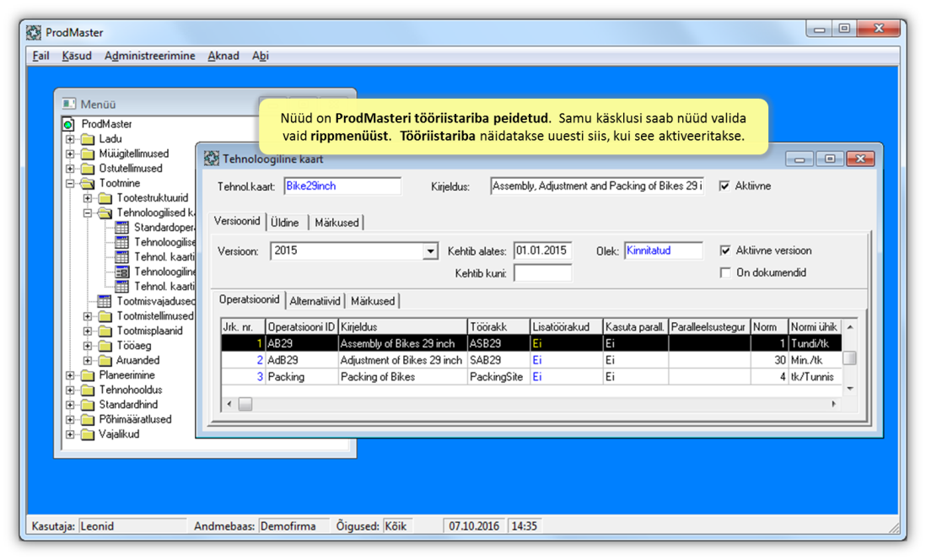Expand the Põhimääratlused tree node
Image resolution: width=926 pixels, height=560 pixels.
70,419
